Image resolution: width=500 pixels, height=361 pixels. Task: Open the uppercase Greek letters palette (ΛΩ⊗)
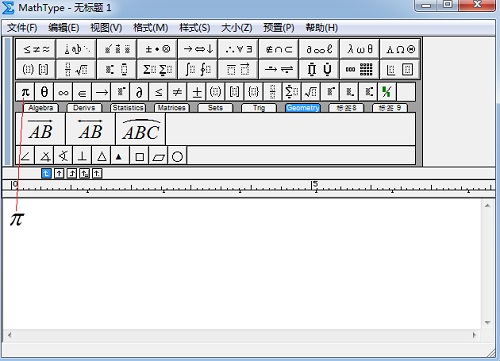(400, 49)
